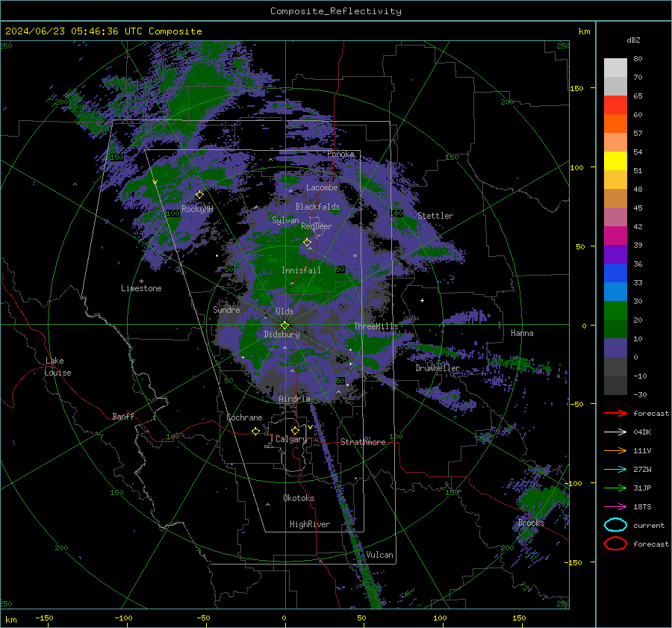Click the Cochrane city label
Screen dimensions: 672x628
click(244, 417)
